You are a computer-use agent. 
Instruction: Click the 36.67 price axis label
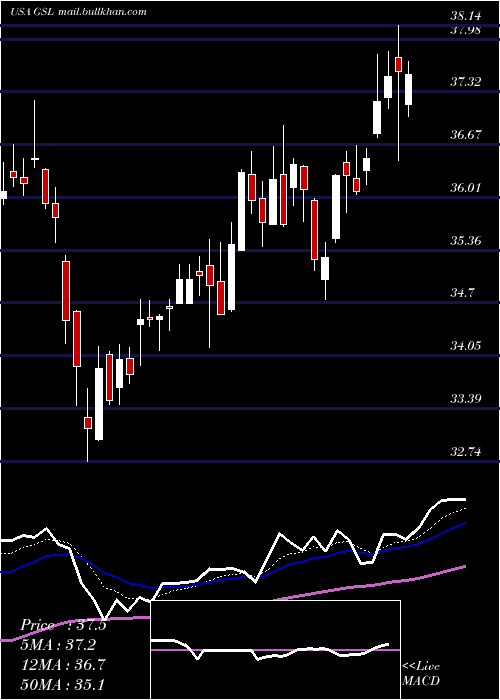[x=465, y=134]
